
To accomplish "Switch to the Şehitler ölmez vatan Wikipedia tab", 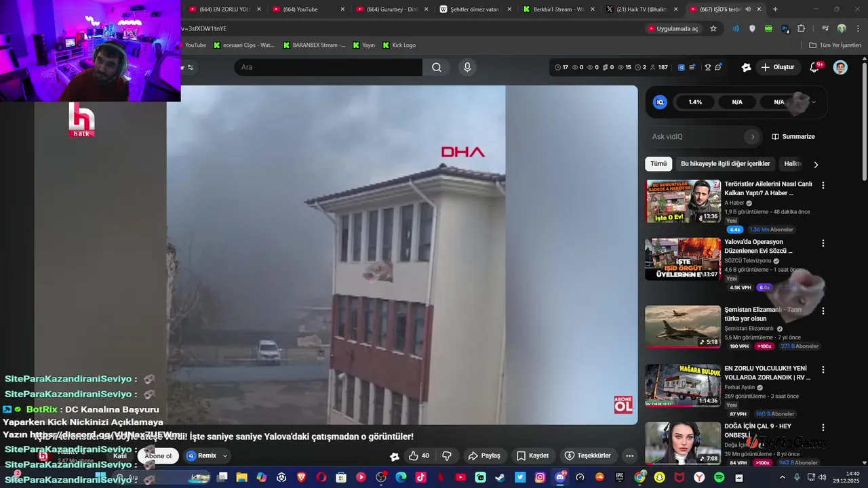I will [476, 9].
